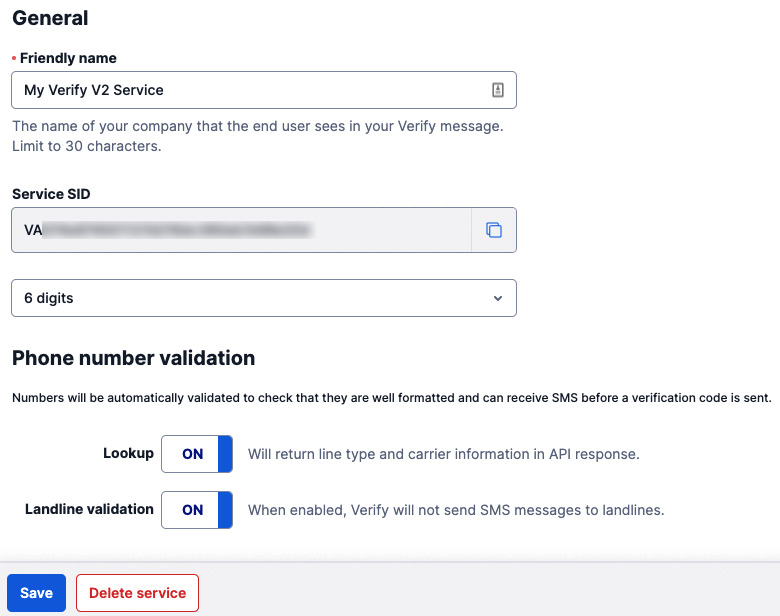
Task: Click the Delete service button
Action: point(137,593)
